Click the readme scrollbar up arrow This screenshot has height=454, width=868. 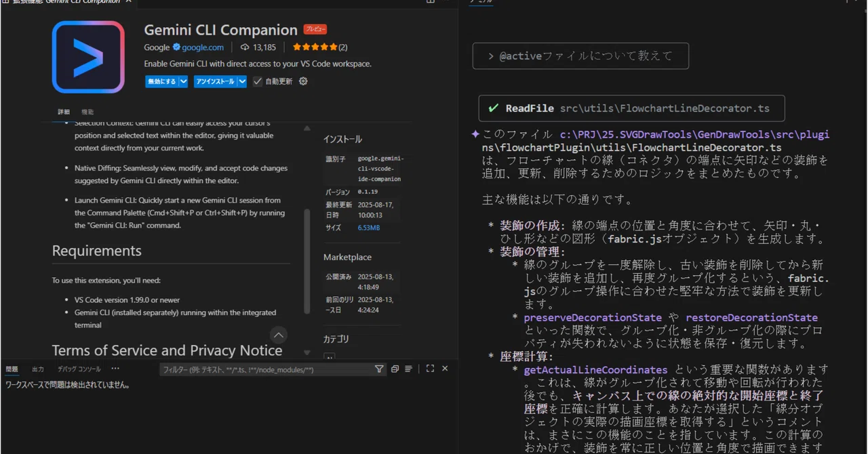pyautogui.click(x=307, y=128)
